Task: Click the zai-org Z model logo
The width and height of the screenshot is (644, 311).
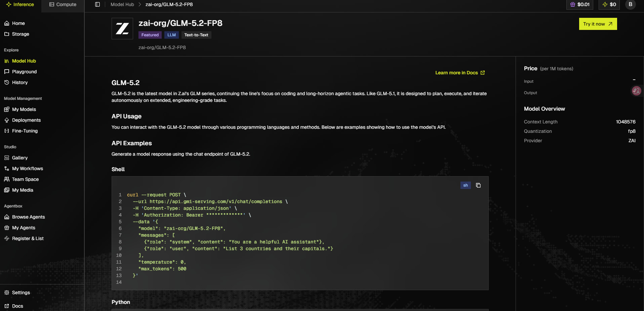Action: coord(122,29)
